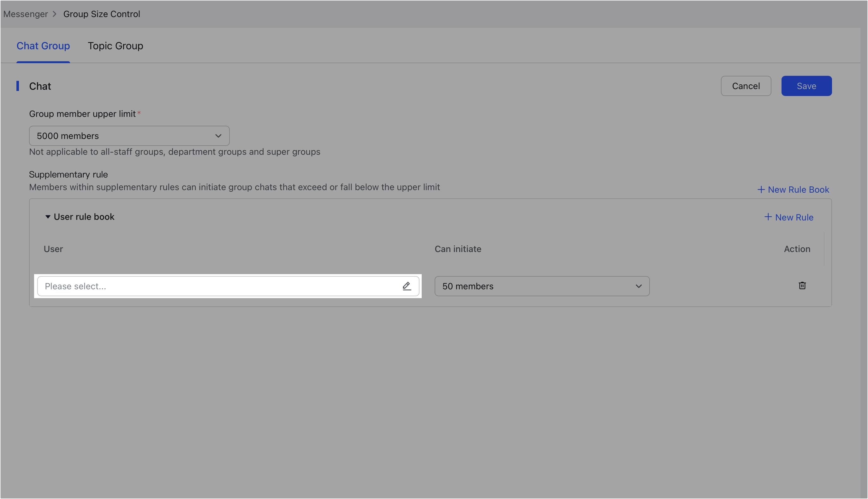Click the Messenger breadcrumb link
The image size is (868, 499).
[25, 14]
